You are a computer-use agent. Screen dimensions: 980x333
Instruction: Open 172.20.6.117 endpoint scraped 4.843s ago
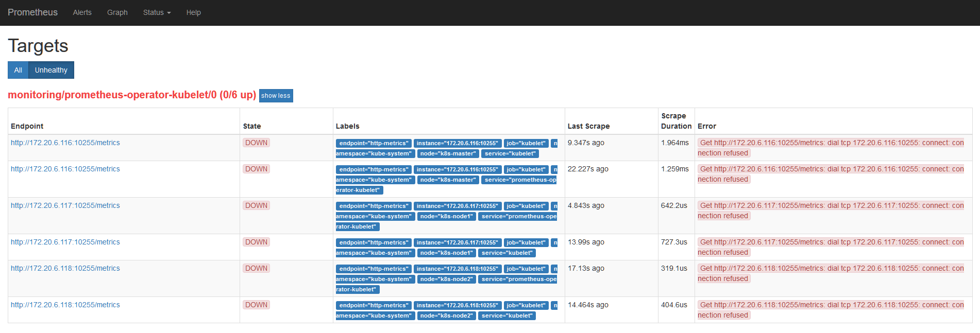(x=65, y=205)
